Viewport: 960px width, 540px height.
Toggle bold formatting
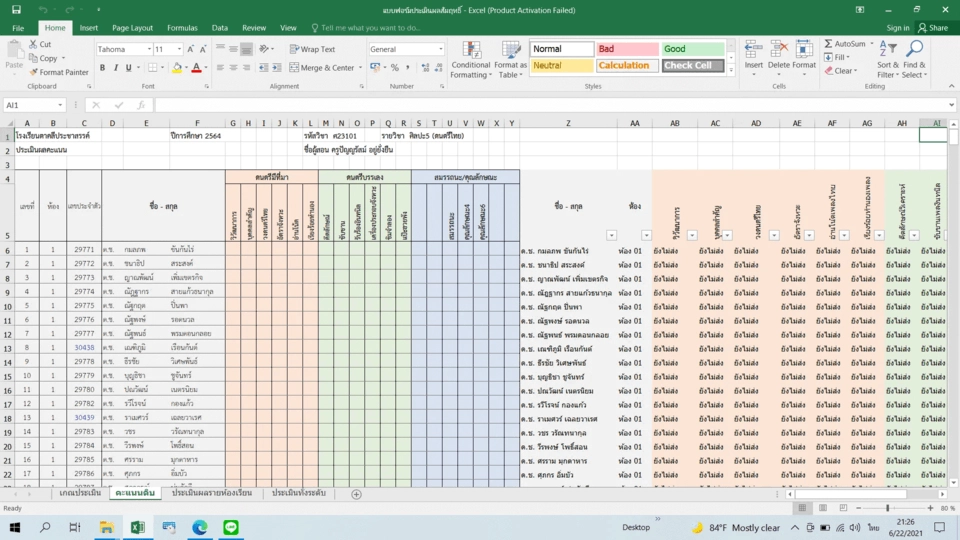102,68
